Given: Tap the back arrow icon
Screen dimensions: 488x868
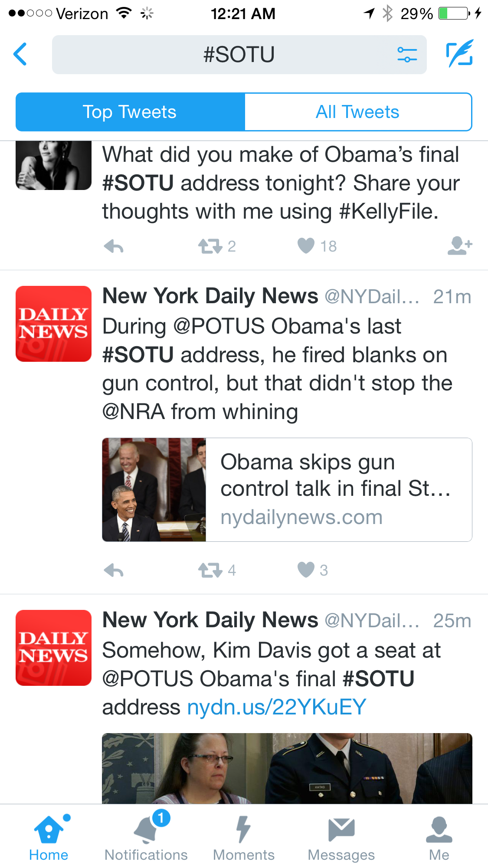Looking at the screenshot, I should click(x=20, y=54).
